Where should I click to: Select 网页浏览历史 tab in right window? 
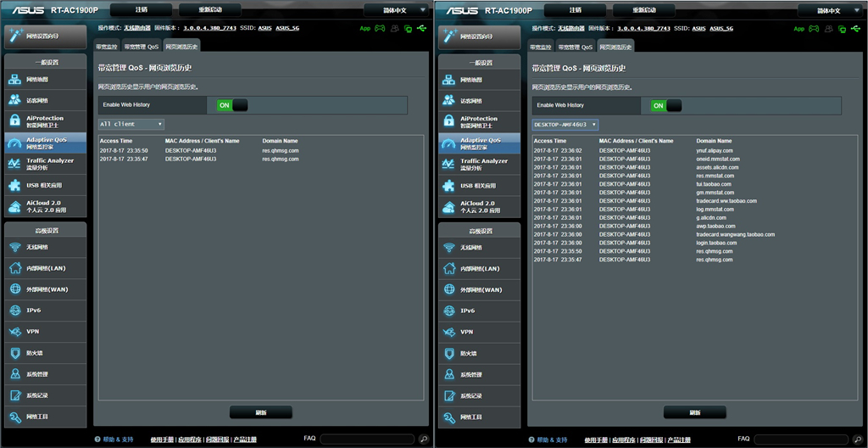[615, 46]
